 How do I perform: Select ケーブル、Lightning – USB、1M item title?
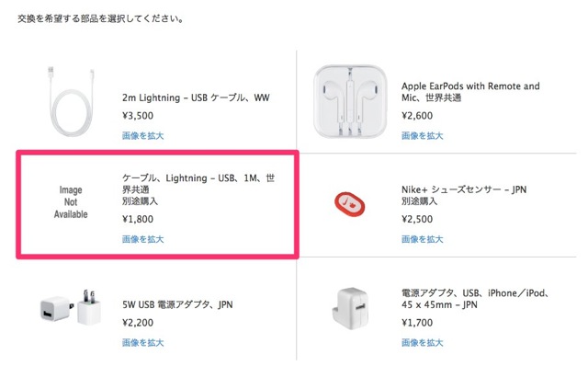pyautogui.click(x=198, y=184)
